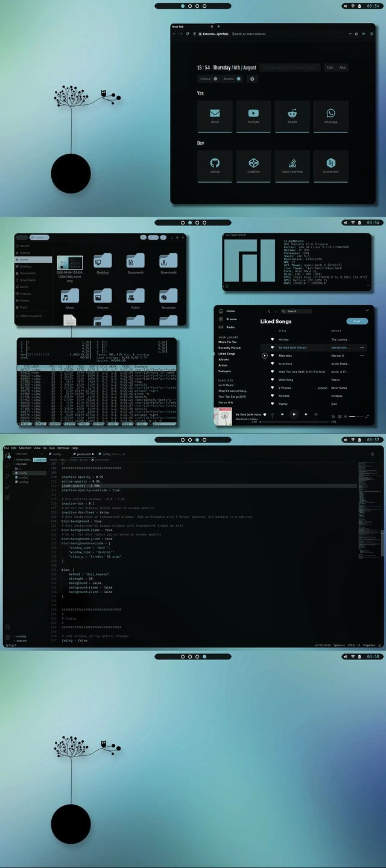Toggle the heart on the Intentions row
The height and width of the screenshot is (868, 386).
point(272,363)
